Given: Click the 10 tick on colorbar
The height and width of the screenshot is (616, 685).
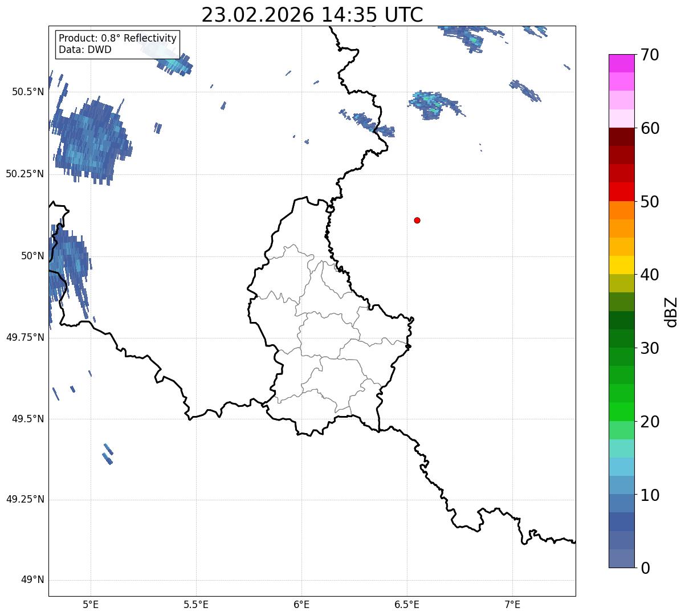Looking at the screenshot, I should pos(649,495).
